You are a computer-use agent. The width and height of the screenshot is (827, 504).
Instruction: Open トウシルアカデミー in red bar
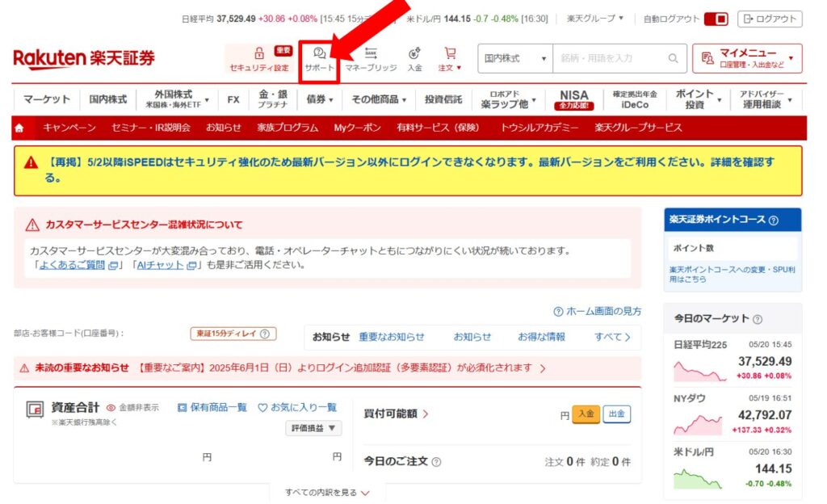[x=539, y=128]
